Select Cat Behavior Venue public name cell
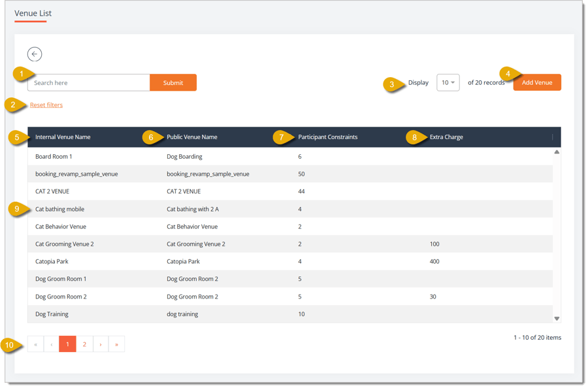The width and height of the screenshot is (588, 388). tap(193, 227)
